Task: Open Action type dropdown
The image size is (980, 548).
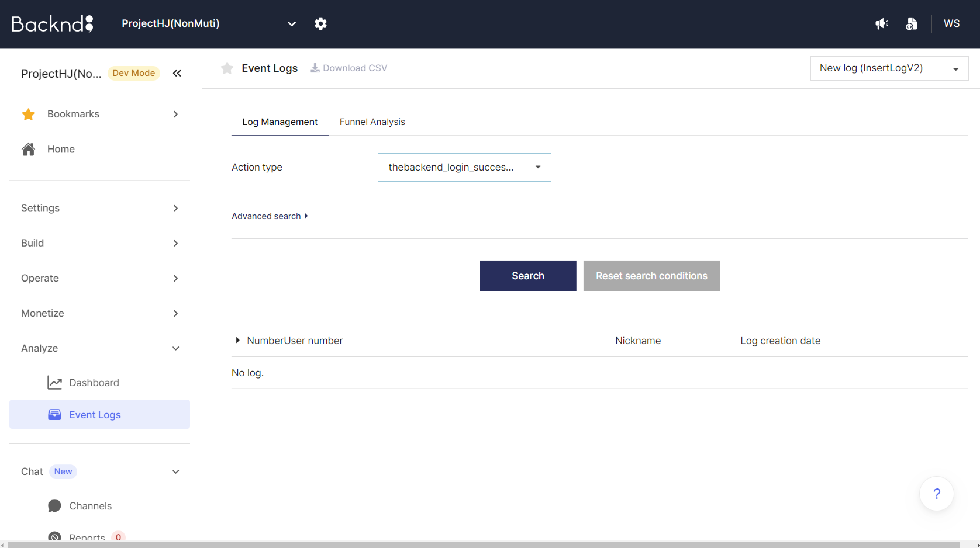Action: [x=464, y=167]
